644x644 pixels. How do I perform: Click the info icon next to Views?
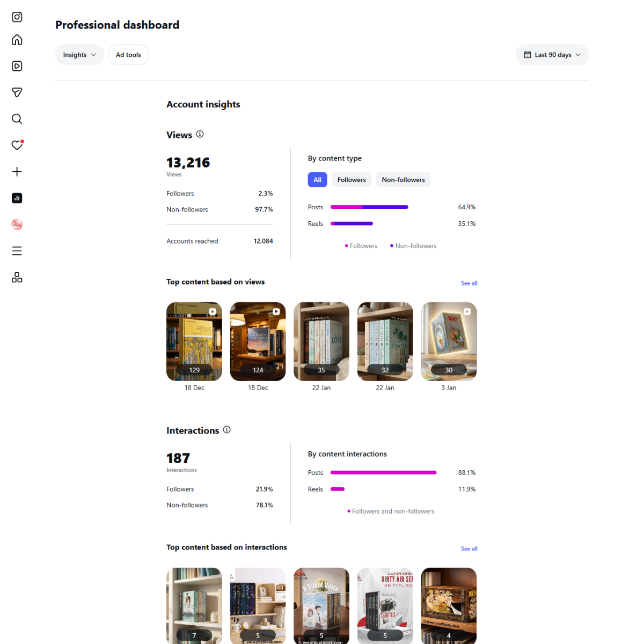point(200,134)
